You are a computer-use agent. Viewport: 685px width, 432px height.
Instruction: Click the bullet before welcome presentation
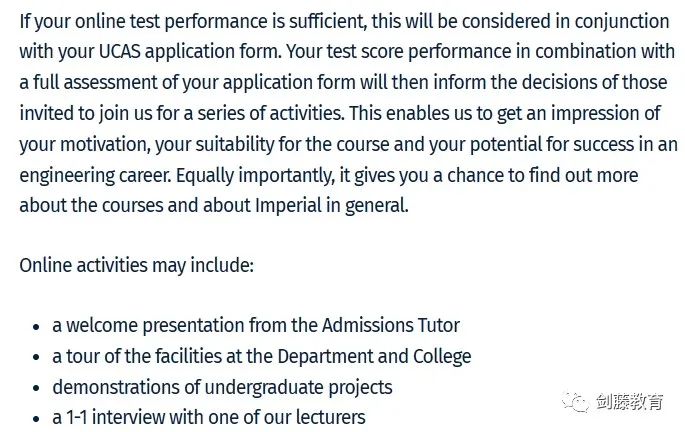point(36,327)
